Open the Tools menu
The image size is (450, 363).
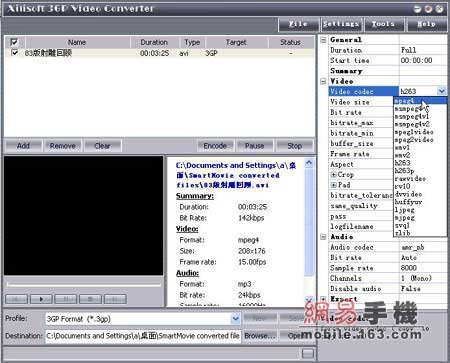click(x=383, y=24)
